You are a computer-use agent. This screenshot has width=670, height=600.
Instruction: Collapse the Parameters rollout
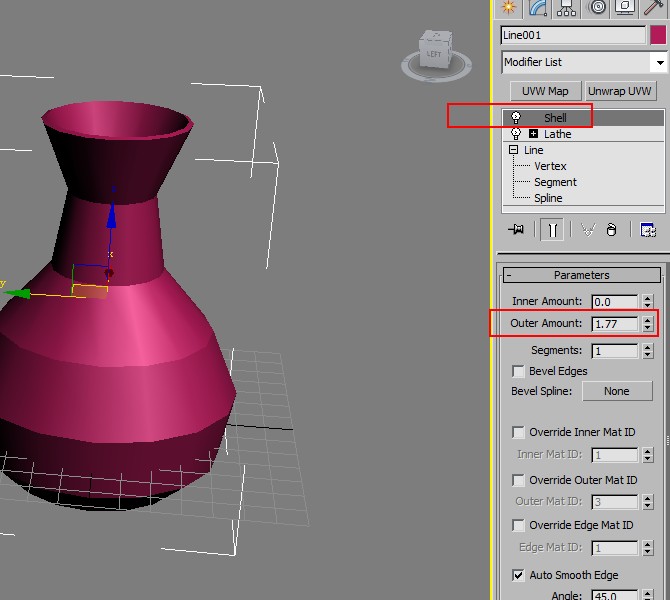coord(582,275)
